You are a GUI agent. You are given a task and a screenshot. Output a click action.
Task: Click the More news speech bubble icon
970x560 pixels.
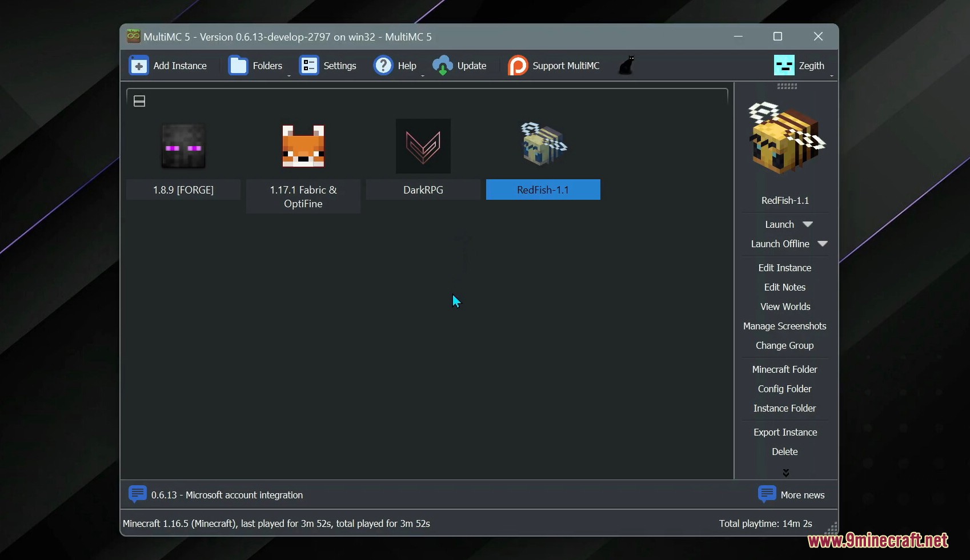[x=767, y=494]
